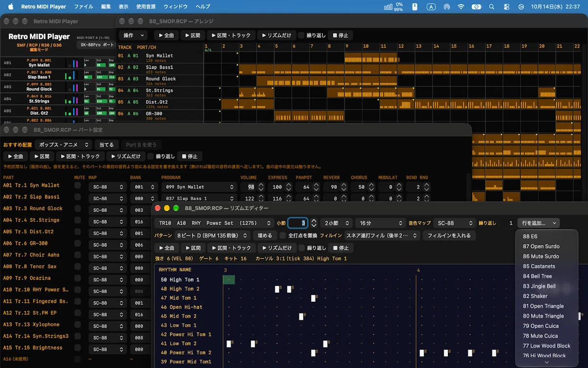The height and width of the screenshot is (368, 588).
Task: Play 区間・トラック in Rhythm Editor window
Action: pyautogui.click(x=232, y=248)
